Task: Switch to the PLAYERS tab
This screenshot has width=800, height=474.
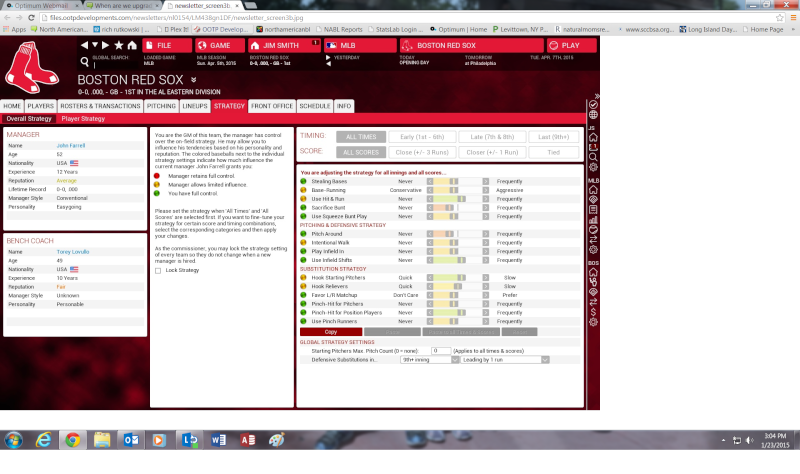Action: [x=40, y=106]
